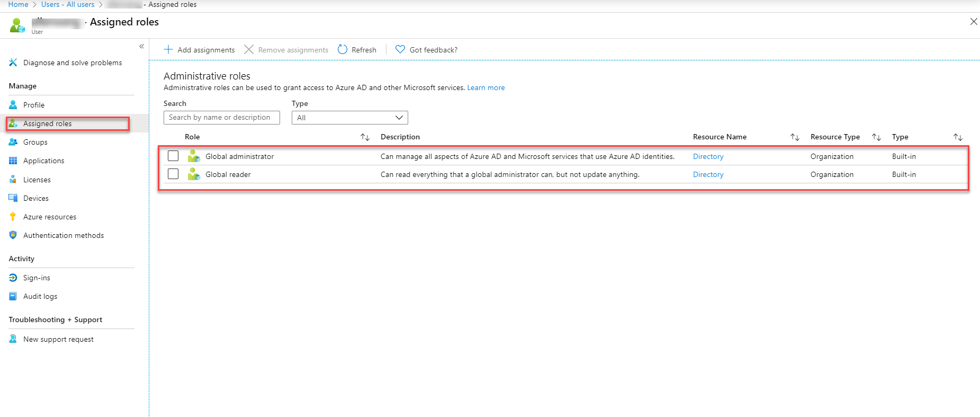Go to Home in the breadcrumb
This screenshot has width=980, height=417.
coord(19,5)
